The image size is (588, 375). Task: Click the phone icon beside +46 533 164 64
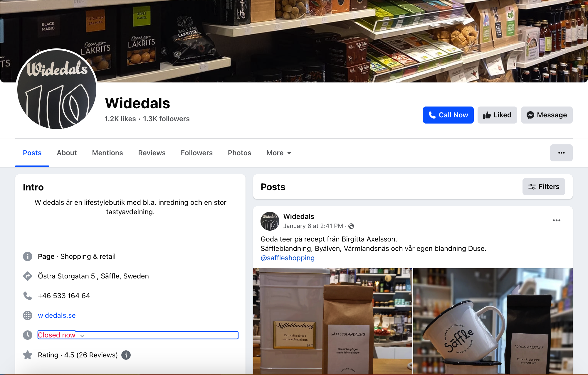28,296
